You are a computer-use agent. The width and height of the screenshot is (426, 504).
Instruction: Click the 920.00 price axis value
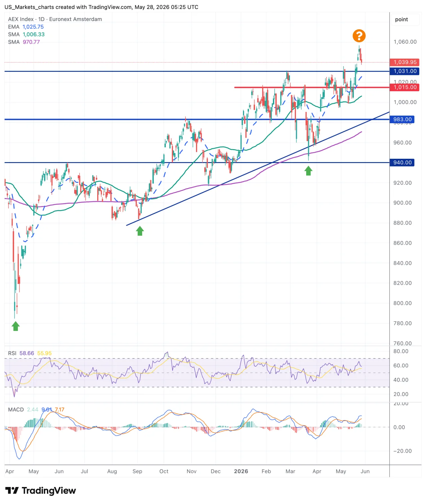(x=403, y=183)
